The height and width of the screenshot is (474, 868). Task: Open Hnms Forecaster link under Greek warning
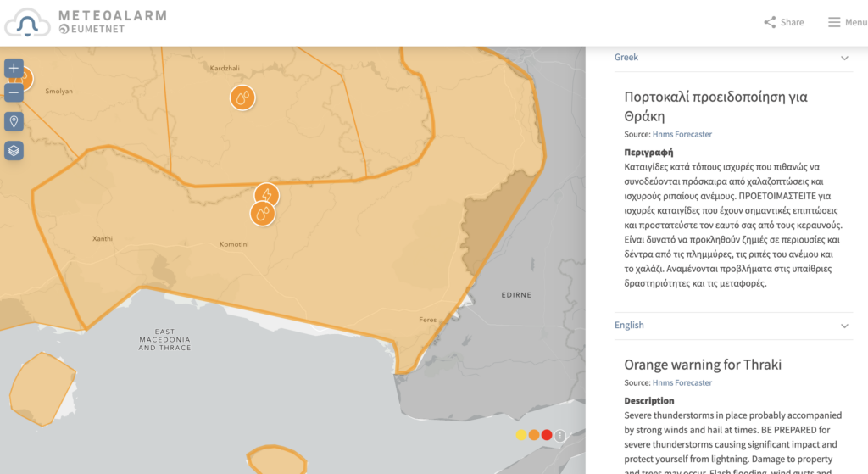(x=682, y=134)
